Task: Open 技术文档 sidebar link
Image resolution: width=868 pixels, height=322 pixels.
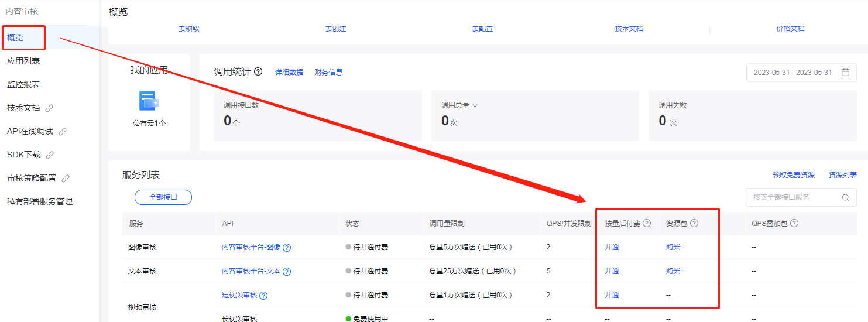Action: pos(23,108)
